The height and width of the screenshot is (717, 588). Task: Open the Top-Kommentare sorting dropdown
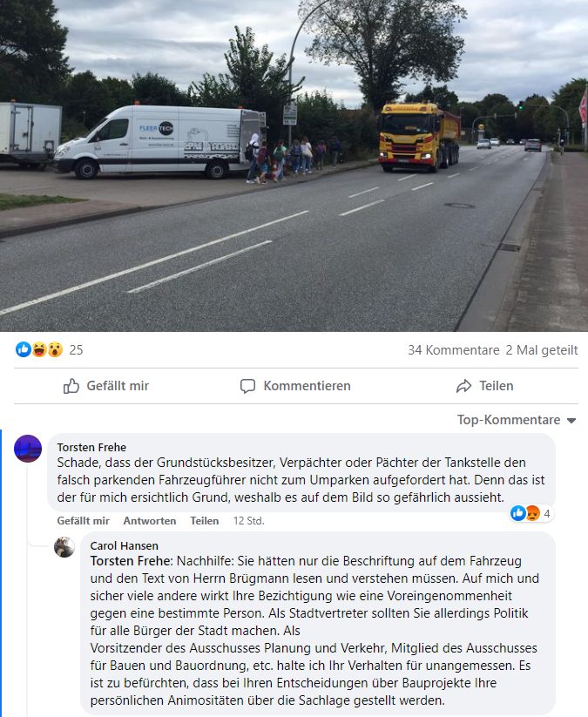click(517, 420)
